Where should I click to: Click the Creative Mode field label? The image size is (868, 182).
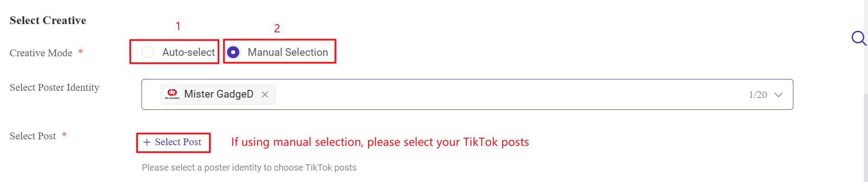(x=41, y=53)
